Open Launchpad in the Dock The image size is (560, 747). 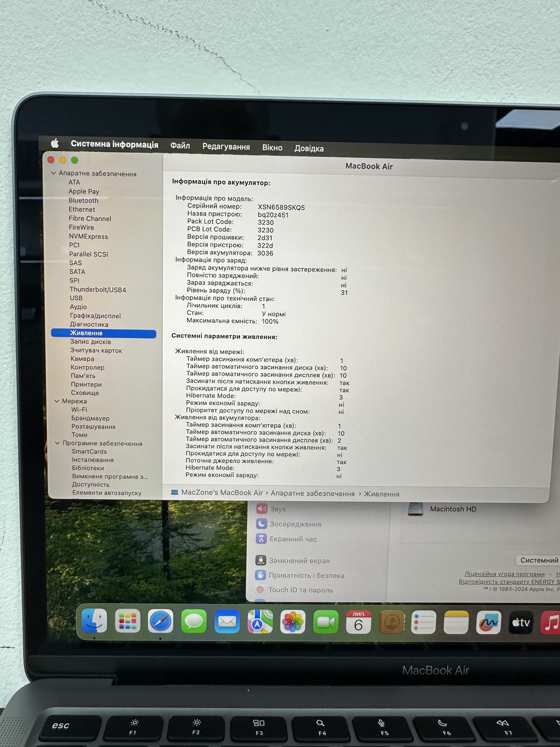point(127,621)
